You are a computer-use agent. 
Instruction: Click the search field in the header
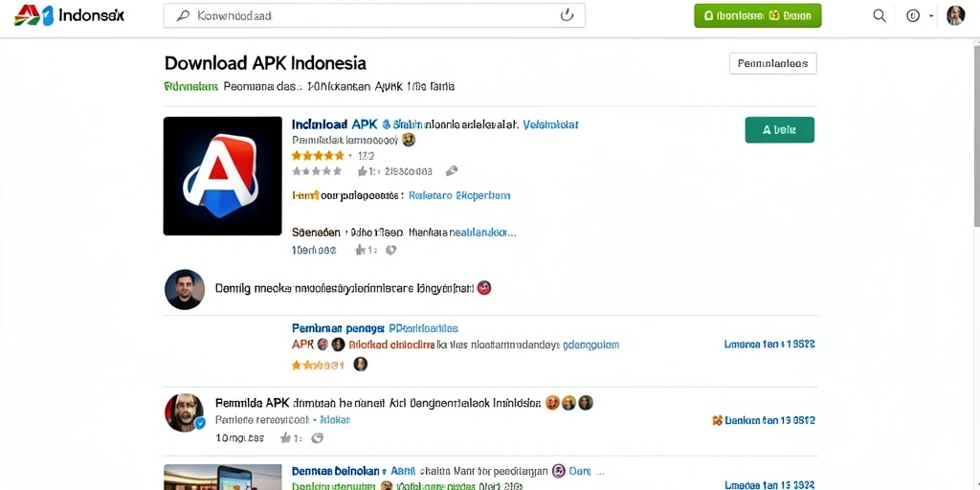click(374, 15)
